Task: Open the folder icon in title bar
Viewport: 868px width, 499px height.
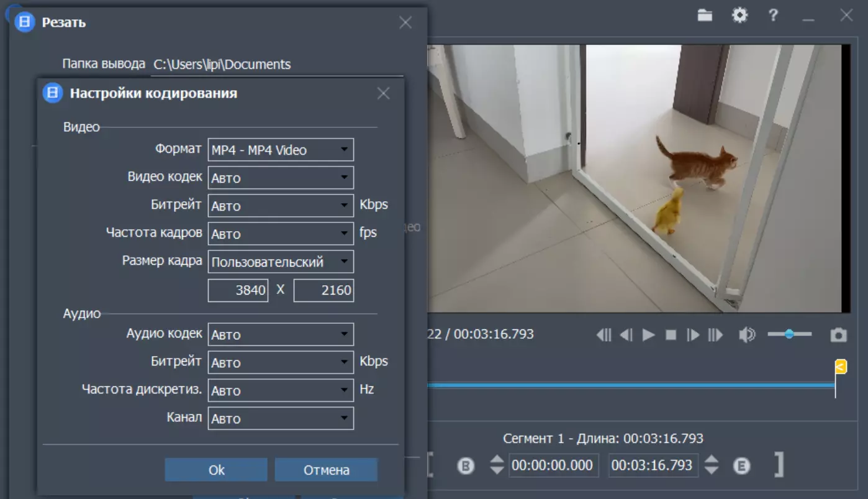Action: click(x=704, y=16)
